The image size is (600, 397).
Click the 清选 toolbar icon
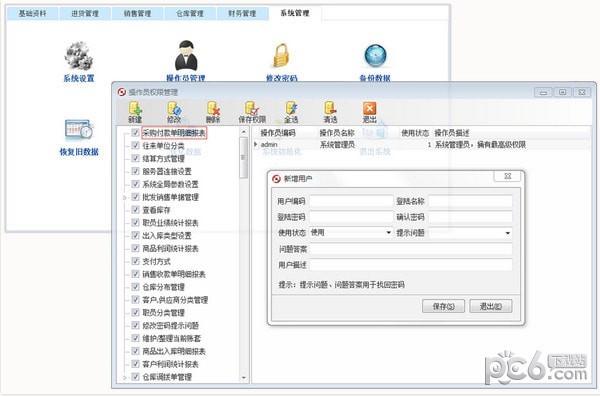point(330,112)
